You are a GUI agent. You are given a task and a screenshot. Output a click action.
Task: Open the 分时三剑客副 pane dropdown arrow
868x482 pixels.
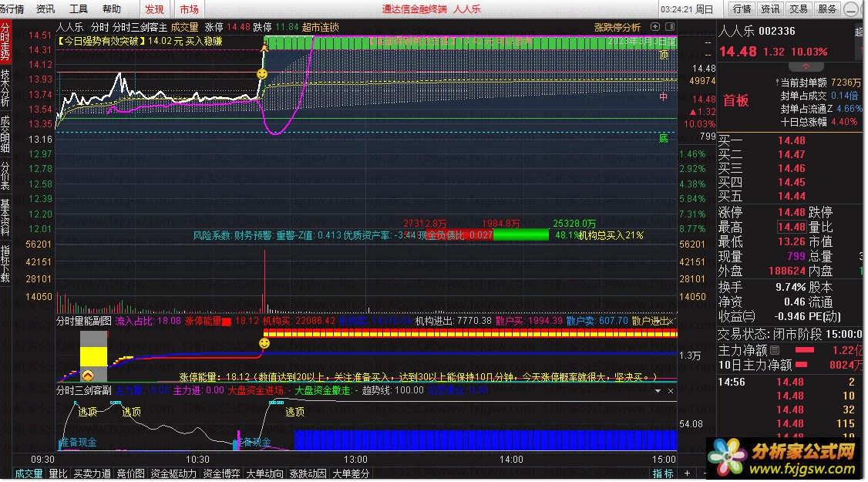(658, 390)
